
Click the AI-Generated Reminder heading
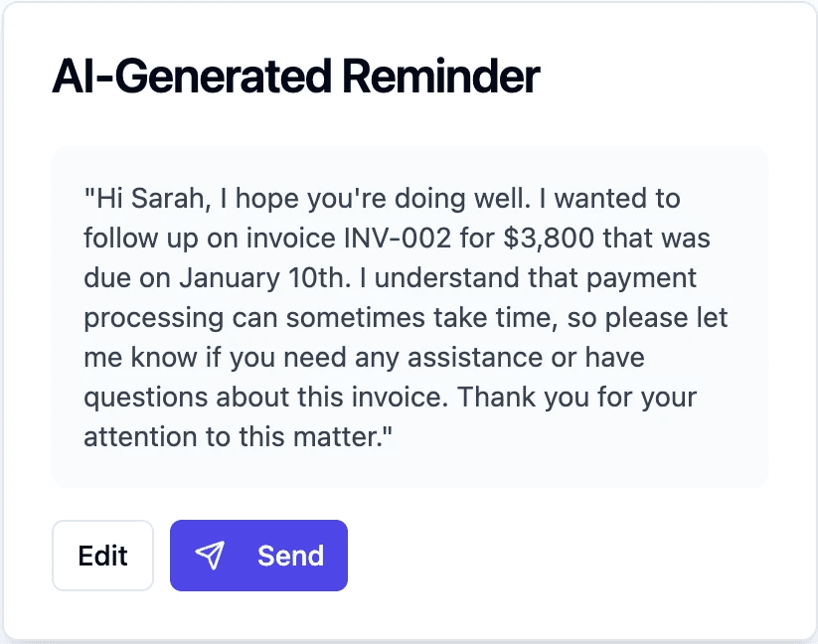click(295, 77)
